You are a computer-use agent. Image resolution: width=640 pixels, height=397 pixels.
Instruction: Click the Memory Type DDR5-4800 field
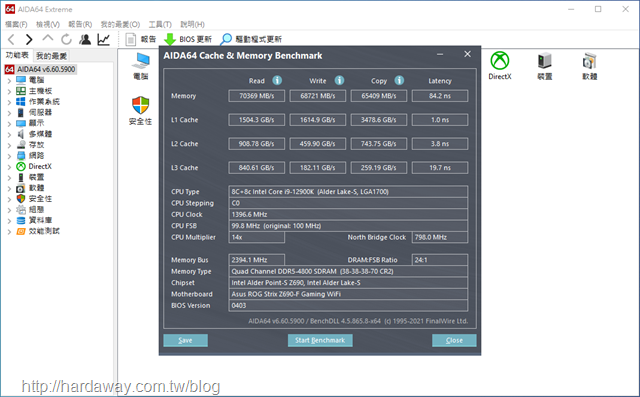click(348, 271)
